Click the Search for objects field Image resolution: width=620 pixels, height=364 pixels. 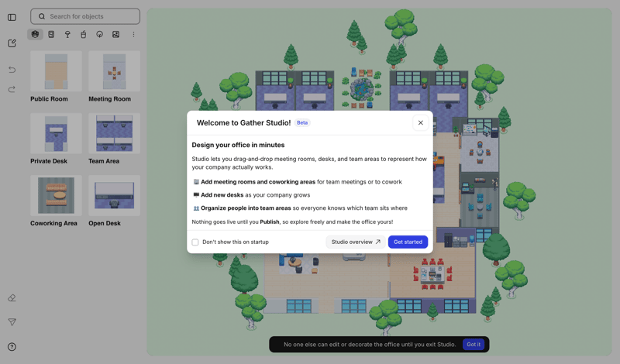(85, 16)
